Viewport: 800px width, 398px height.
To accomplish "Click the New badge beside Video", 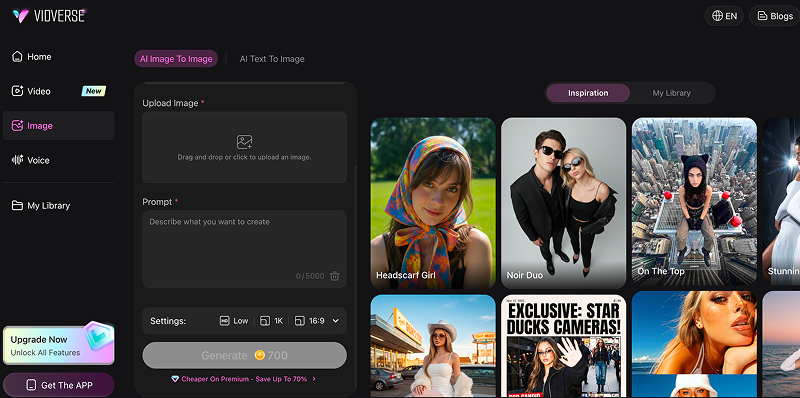I will [x=93, y=91].
